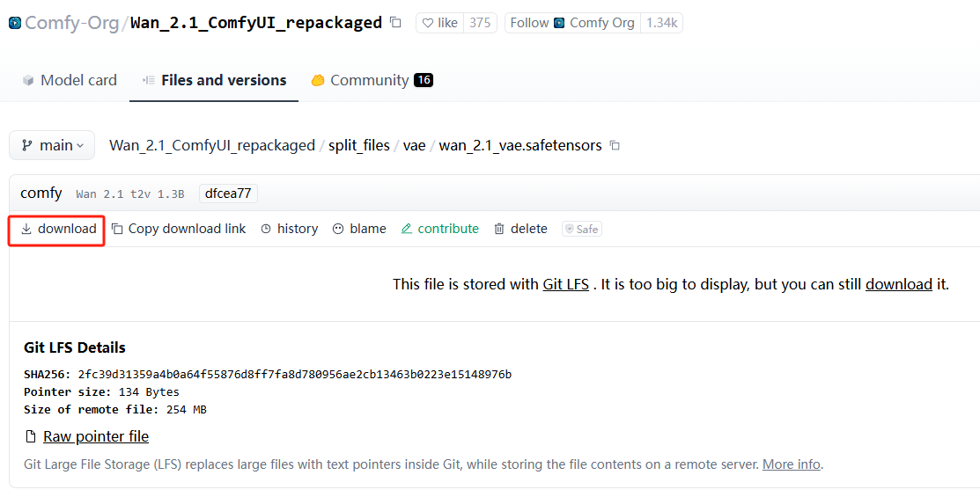Open the like count 375

coord(480,23)
